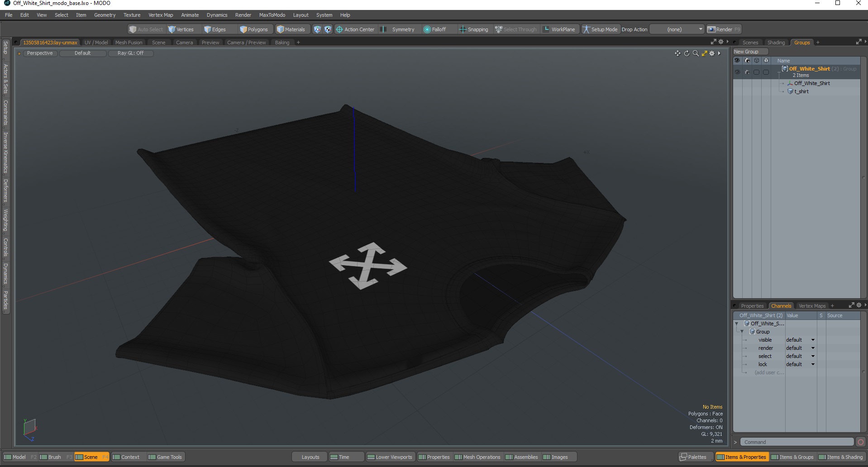Open the select channel default dropdown

(800, 356)
